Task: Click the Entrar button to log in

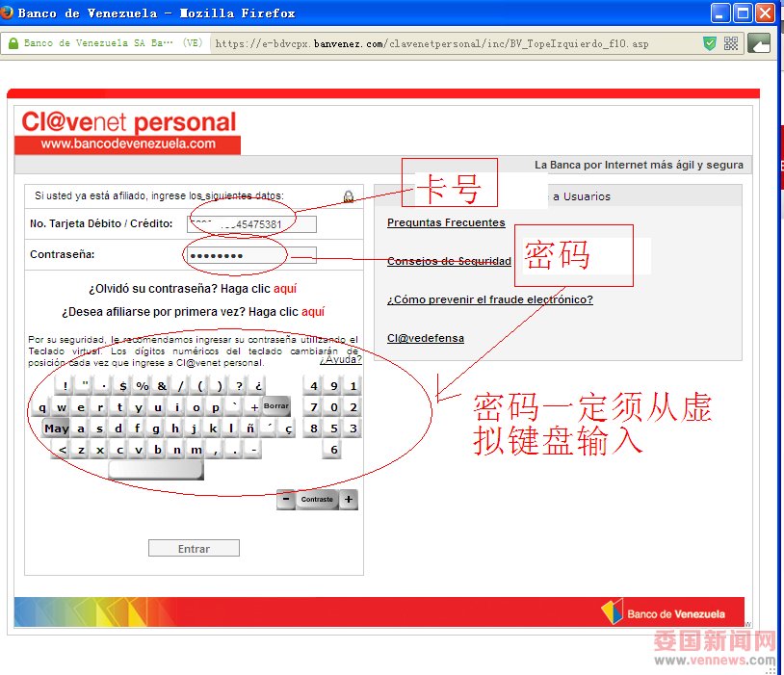Action: pos(194,548)
